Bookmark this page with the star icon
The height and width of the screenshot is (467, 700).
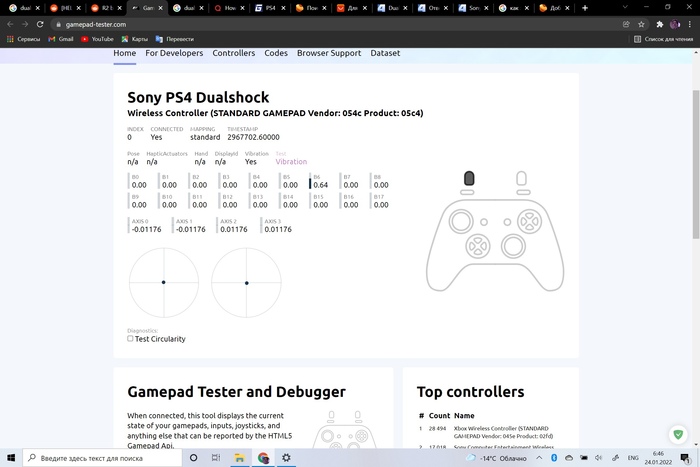pos(641,24)
